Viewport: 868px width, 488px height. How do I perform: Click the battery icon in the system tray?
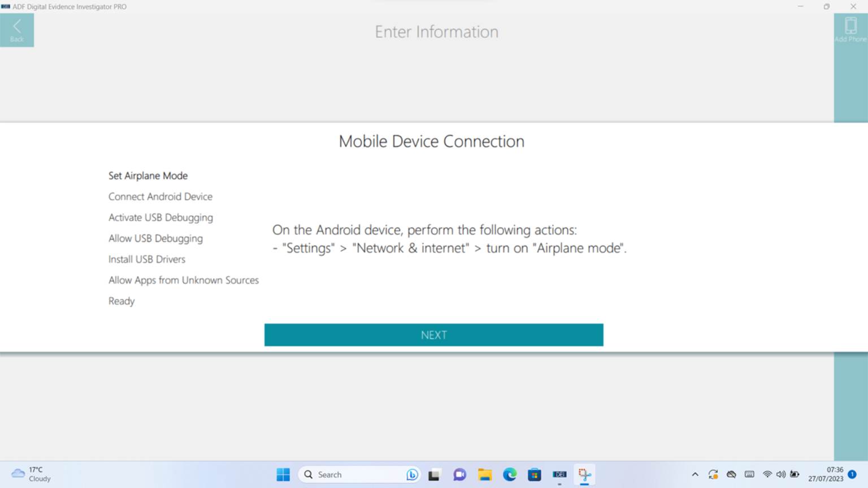pyautogui.click(x=794, y=474)
